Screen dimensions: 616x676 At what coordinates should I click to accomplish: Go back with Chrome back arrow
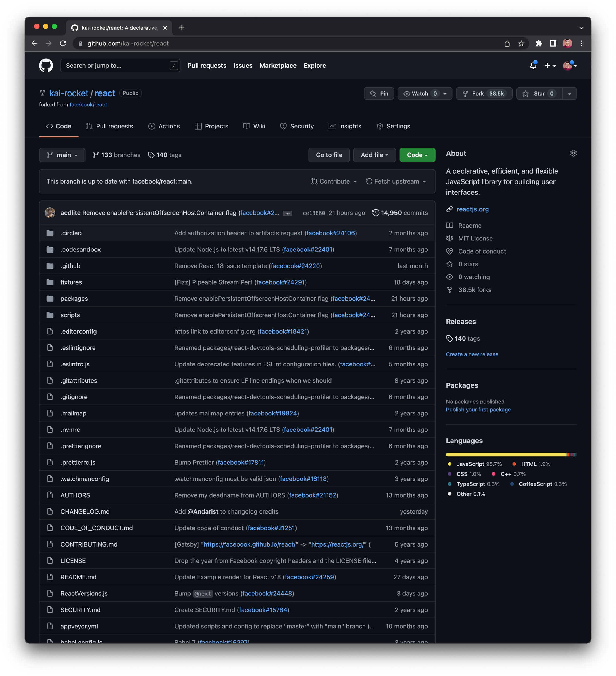pos(34,44)
